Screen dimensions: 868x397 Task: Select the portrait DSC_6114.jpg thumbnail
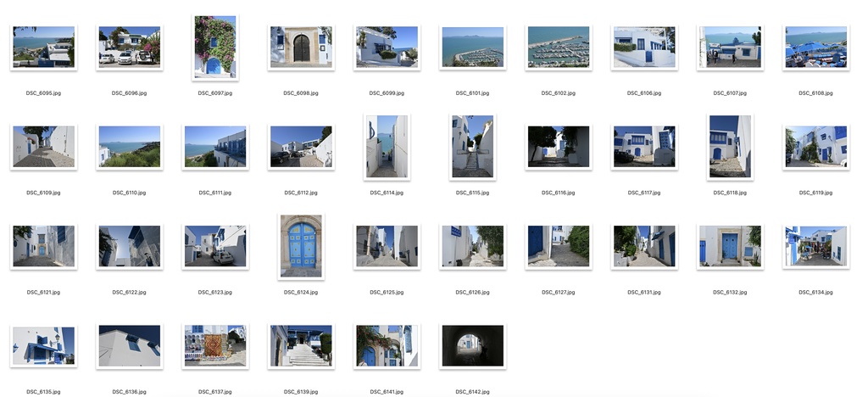click(387, 147)
